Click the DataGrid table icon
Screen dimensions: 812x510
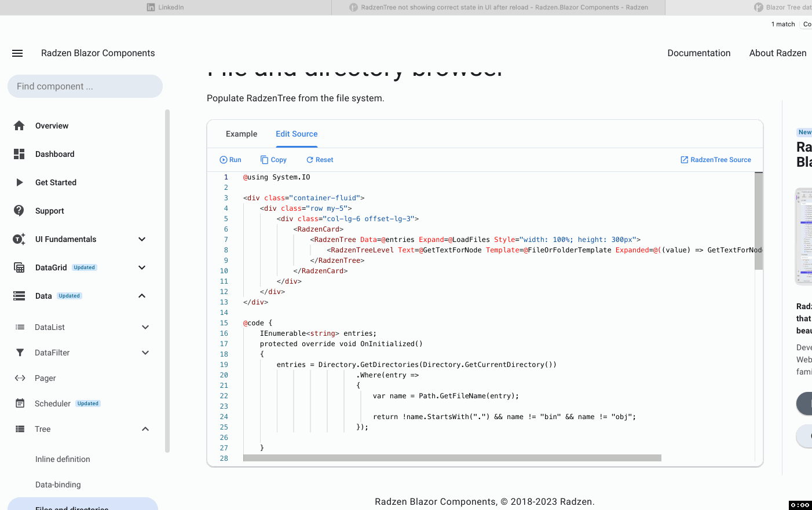pyautogui.click(x=19, y=267)
